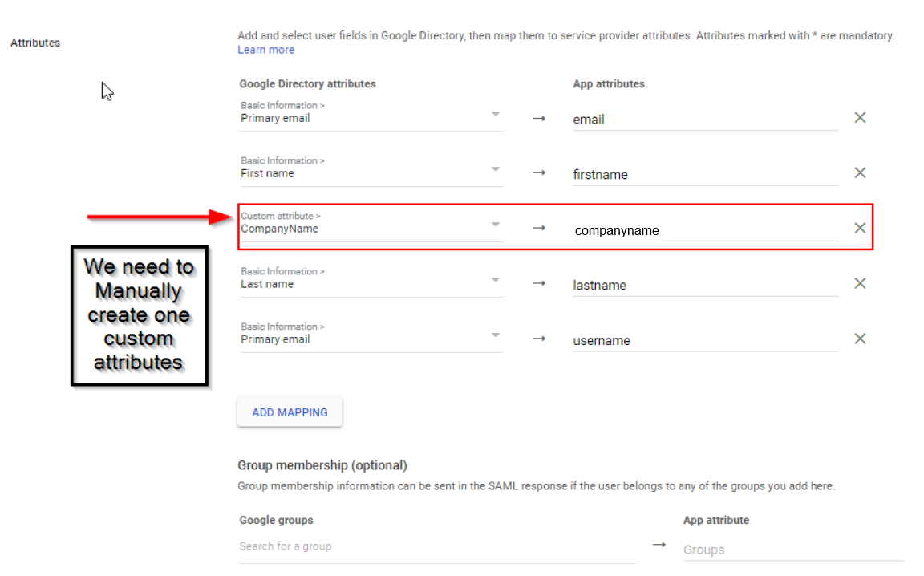Remove the companyname custom attribute mapping
Image resolution: width=924 pixels, height=576 pixels.
[x=860, y=229]
